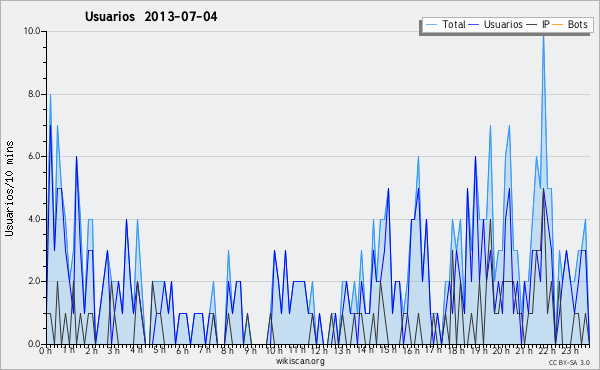Click the Usuarios/10 mins axis title

[9, 188]
